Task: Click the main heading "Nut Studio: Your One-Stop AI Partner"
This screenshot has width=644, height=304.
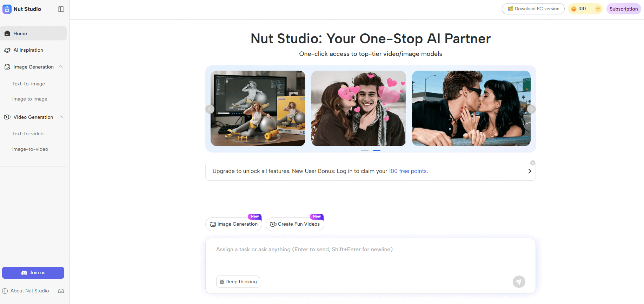Action: coord(371,39)
